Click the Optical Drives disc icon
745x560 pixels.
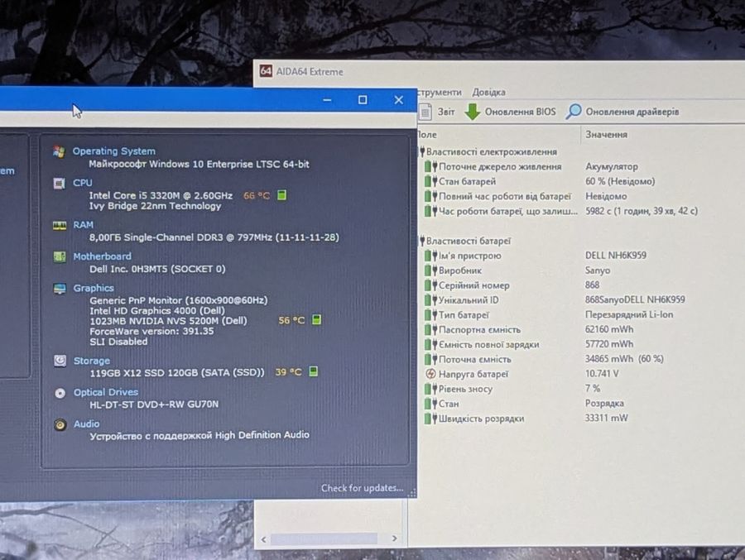60,393
